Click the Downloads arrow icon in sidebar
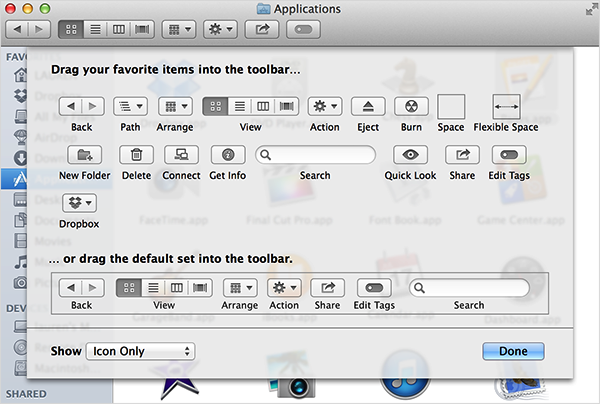The width and height of the screenshot is (600, 404). tap(20, 158)
